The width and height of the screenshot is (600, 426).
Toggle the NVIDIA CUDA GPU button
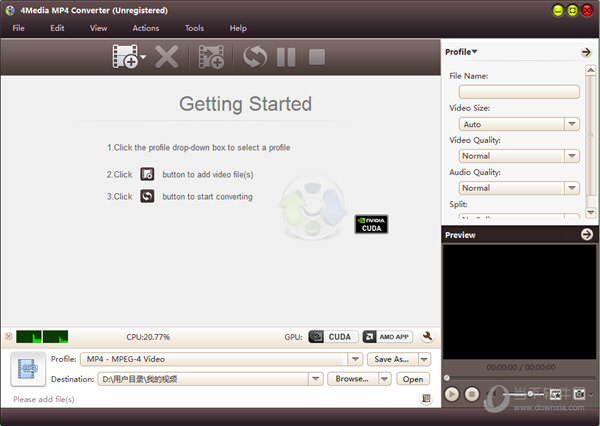(333, 337)
